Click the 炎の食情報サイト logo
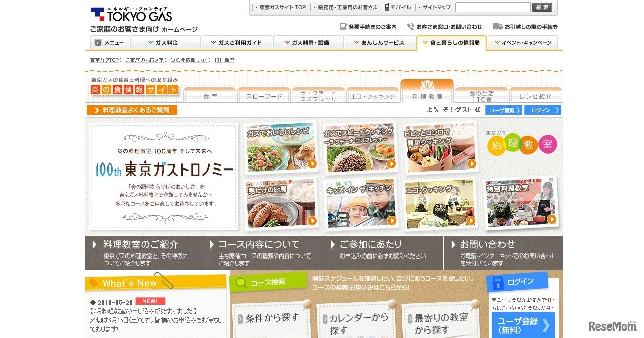This screenshot has width=644, height=338. (x=134, y=90)
